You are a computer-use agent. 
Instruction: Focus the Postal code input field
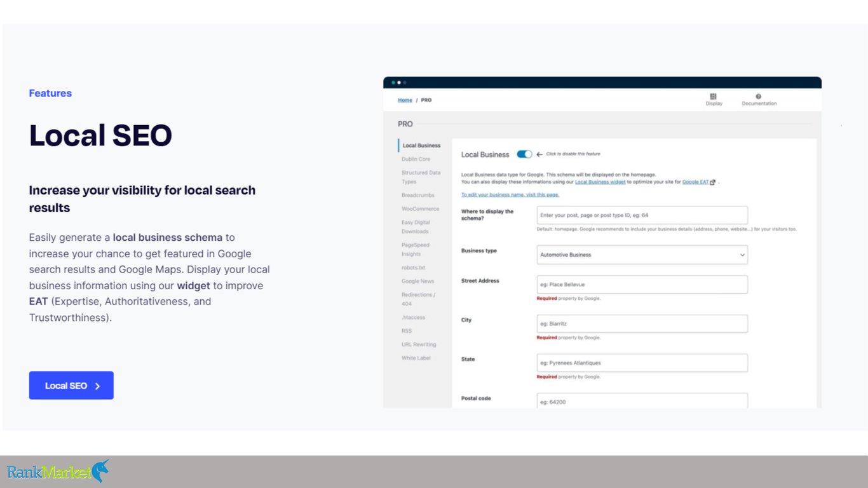point(642,401)
